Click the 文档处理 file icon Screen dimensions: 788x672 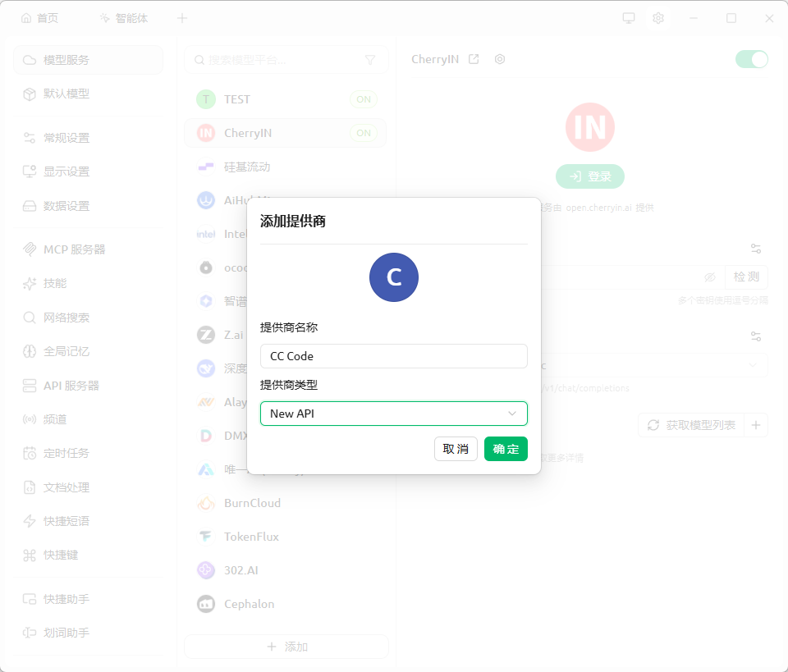30,487
